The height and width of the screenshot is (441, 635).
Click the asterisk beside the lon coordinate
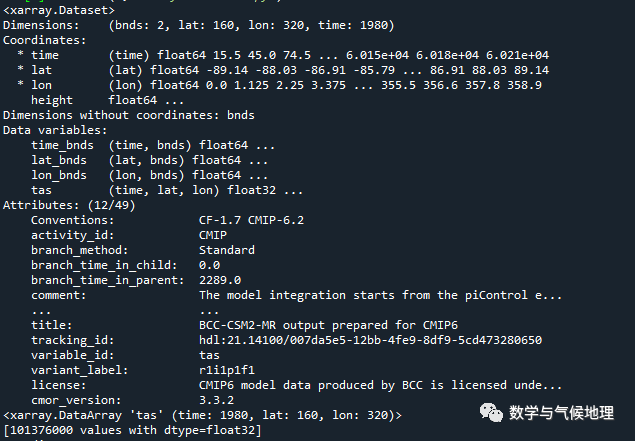20,85
